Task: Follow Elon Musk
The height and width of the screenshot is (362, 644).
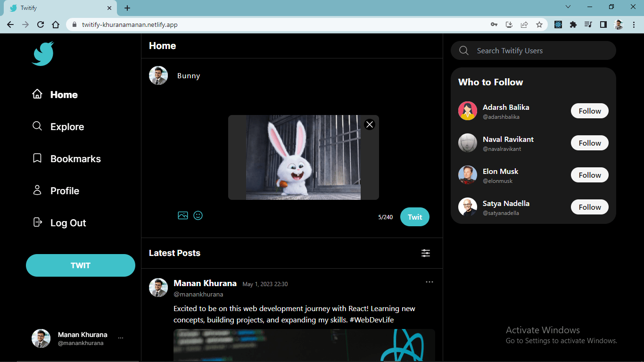Action: click(x=590, y=175)
